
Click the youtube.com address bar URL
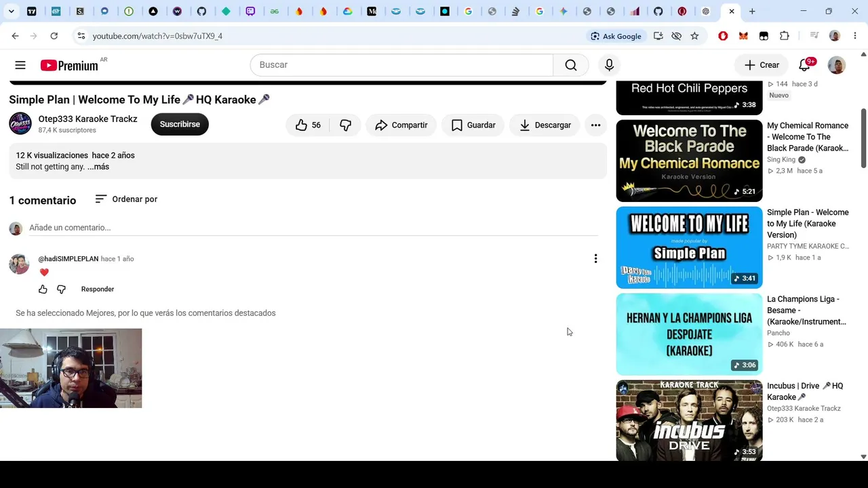157,36
